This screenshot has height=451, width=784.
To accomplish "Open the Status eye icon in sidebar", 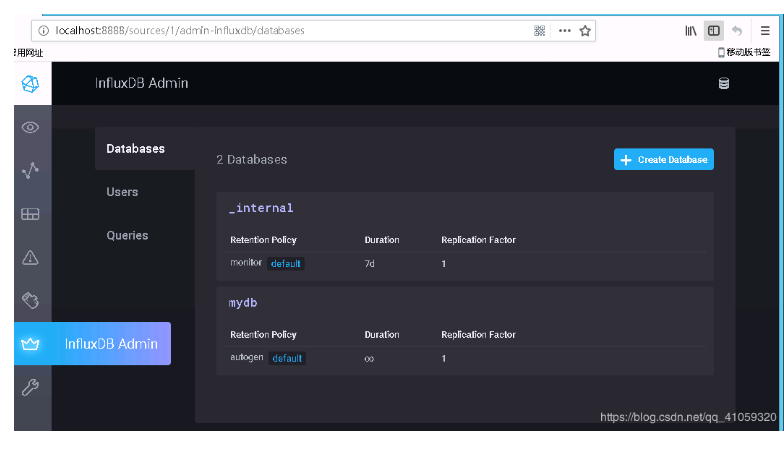I will pyautogui.click(x=30, y=128).
